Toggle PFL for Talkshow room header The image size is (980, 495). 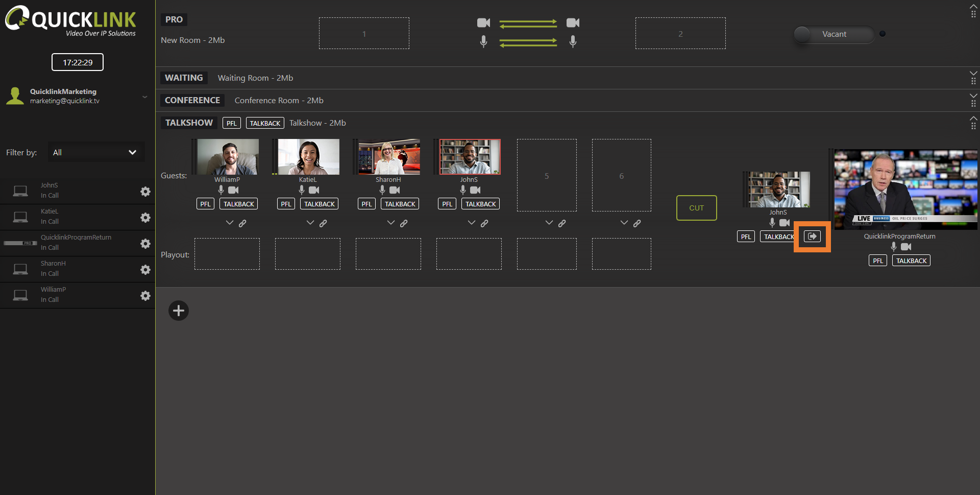[231, 123]
